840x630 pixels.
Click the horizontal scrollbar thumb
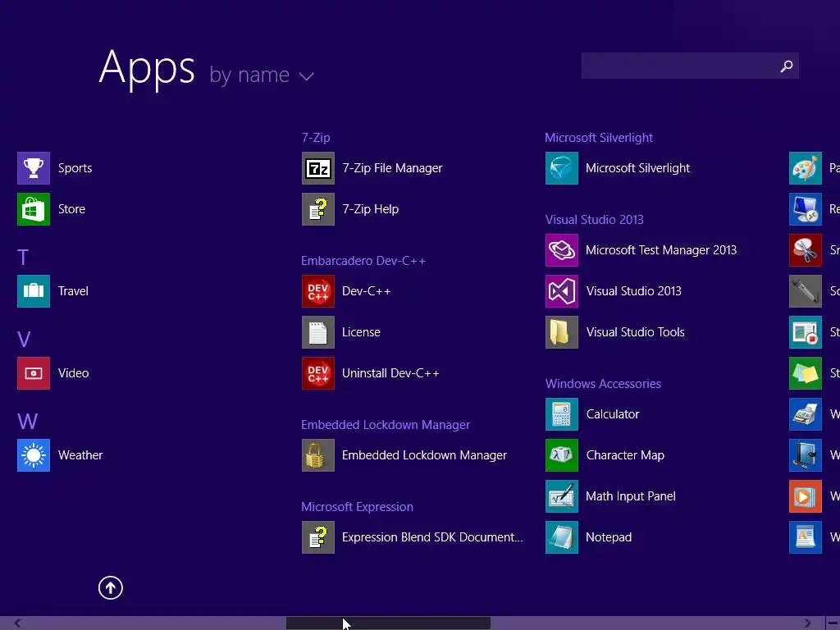tap(388, 623)
